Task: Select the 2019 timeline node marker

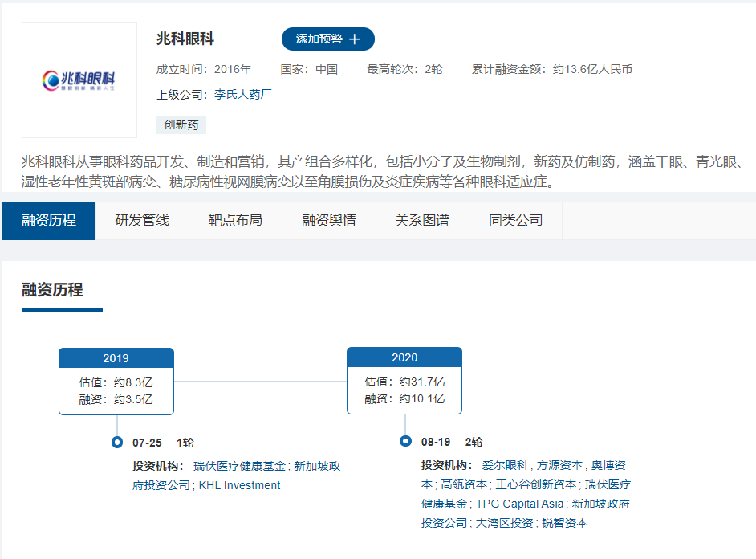Action: (x=116, y=357)
